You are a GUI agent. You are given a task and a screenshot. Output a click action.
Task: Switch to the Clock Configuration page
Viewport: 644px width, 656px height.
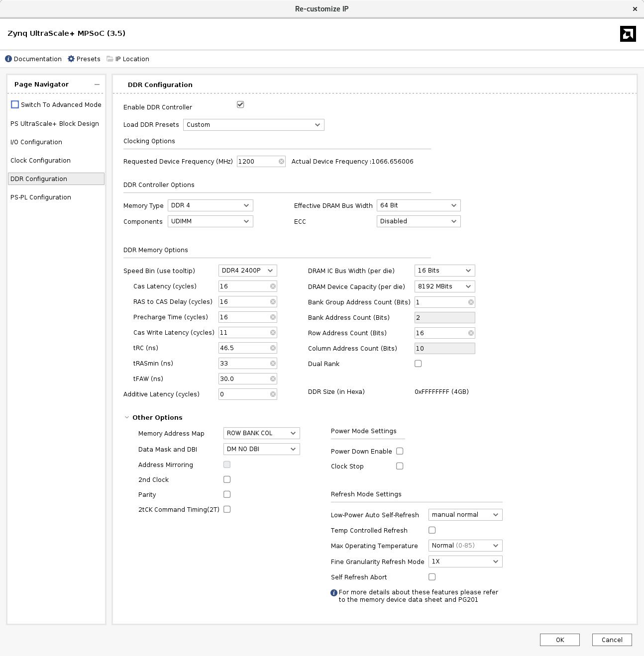(40, 160)
